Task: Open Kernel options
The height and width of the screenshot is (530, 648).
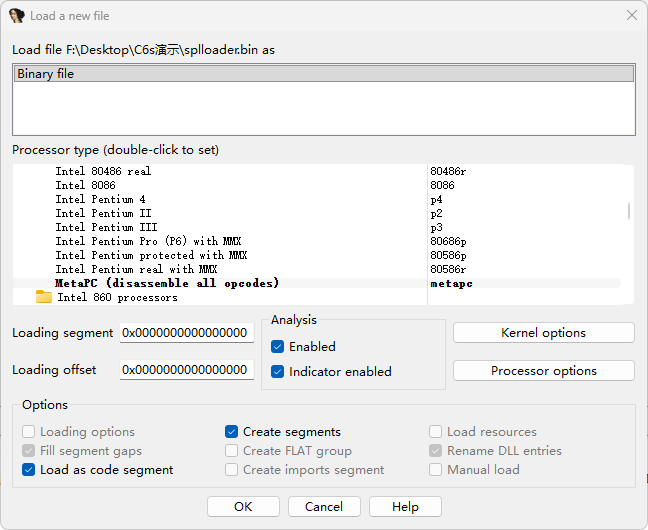Action: (543, 333)
